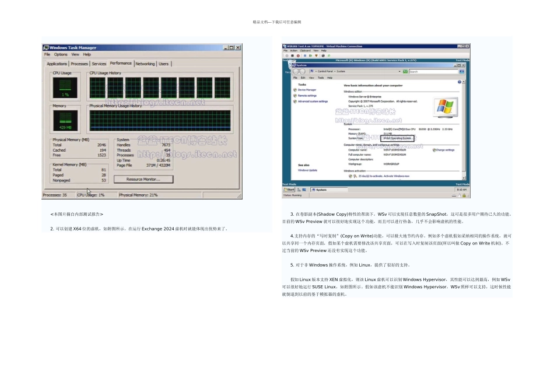The image size is (554, 392).
Task: Click the Server Manager quick launch icon
Action: pos(299,190)
